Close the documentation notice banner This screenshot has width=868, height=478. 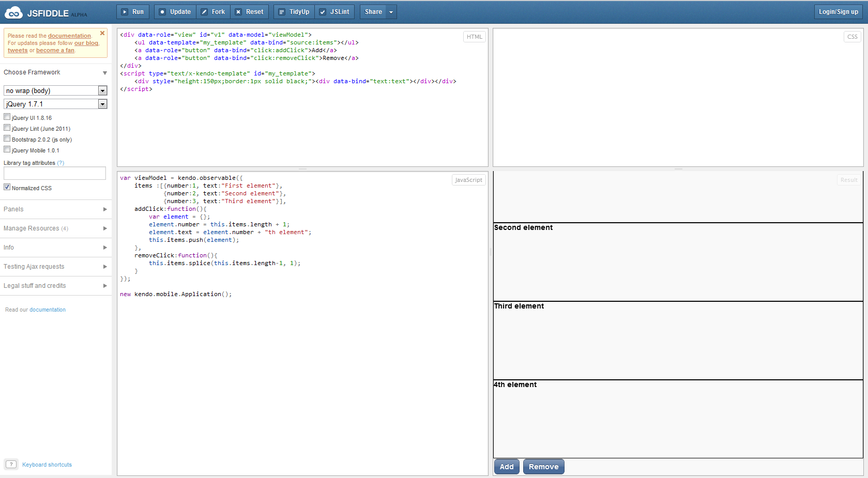point(102,33)
